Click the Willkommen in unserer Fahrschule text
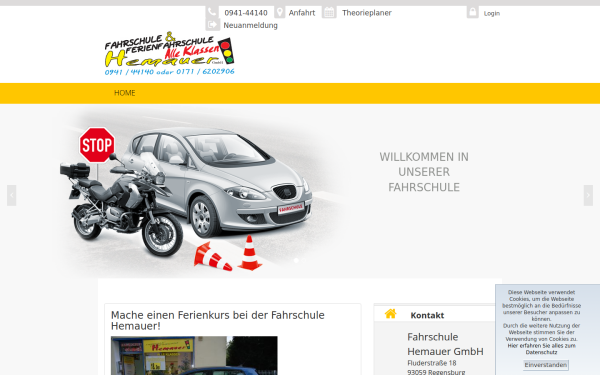The height and width of the screenshot is (375, 600). (x=424, y=172)
